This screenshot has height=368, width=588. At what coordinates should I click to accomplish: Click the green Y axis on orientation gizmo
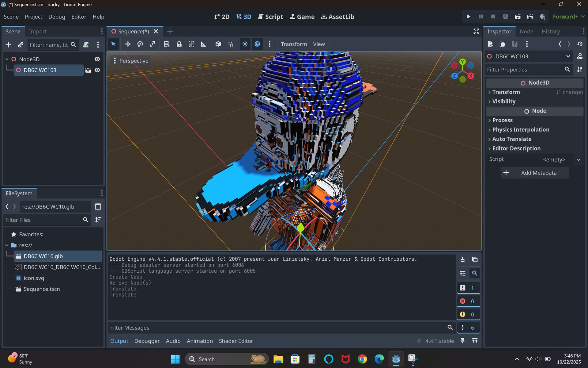tap(462, 62)
